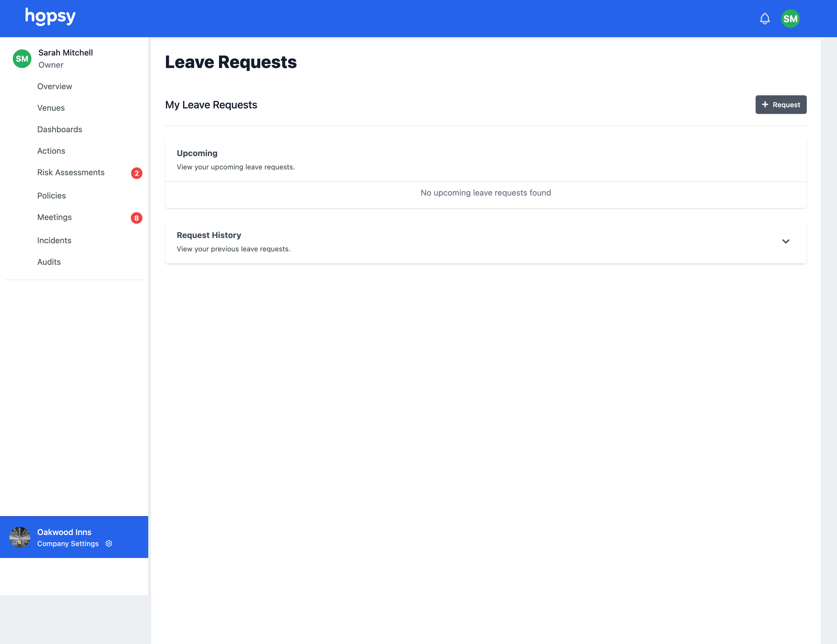Go to Incidents page
Screen dimensions: 837x644
(54, 240)
